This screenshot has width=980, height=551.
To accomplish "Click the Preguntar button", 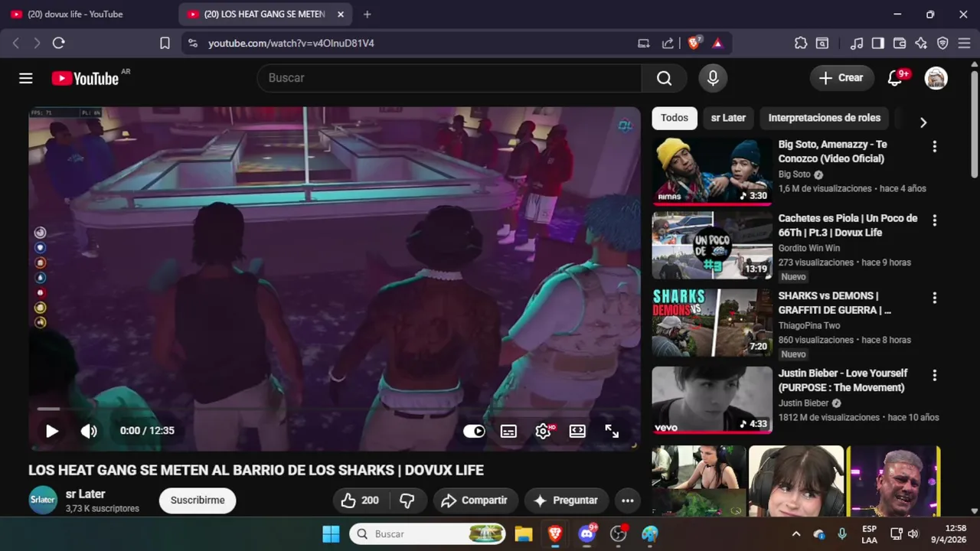I will [566, 500].
